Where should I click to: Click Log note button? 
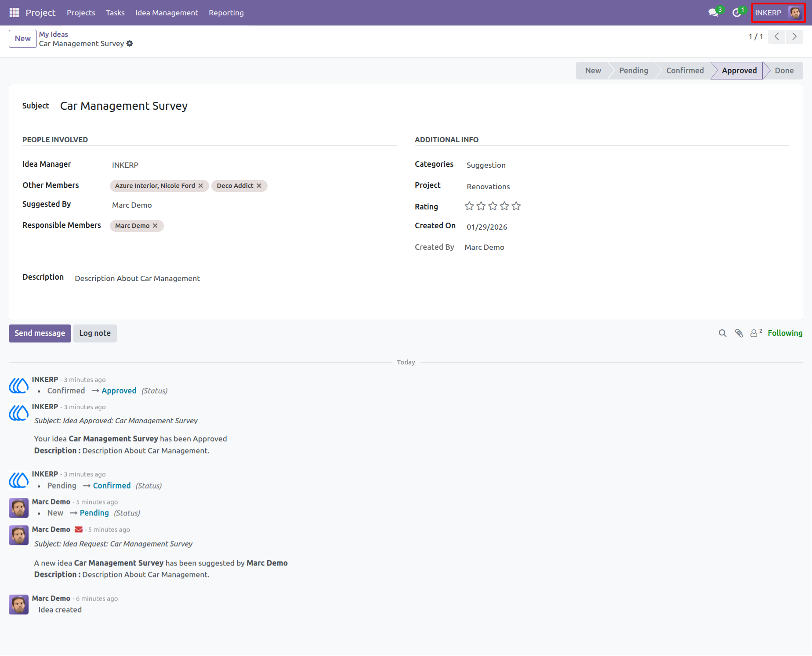95,333
